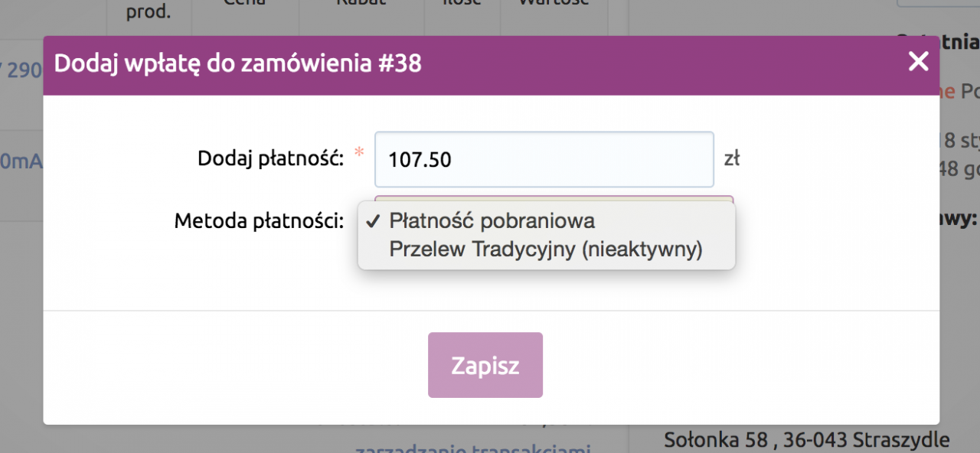Screen dimensions: 980x453
Task: Save the payment with Zapisz button
Action: 485,365
